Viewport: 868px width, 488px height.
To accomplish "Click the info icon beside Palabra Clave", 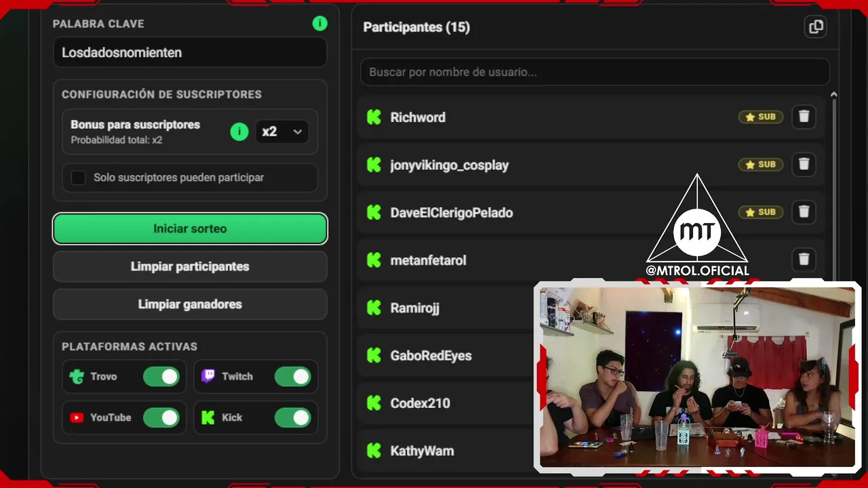I will tap(319, 24).
